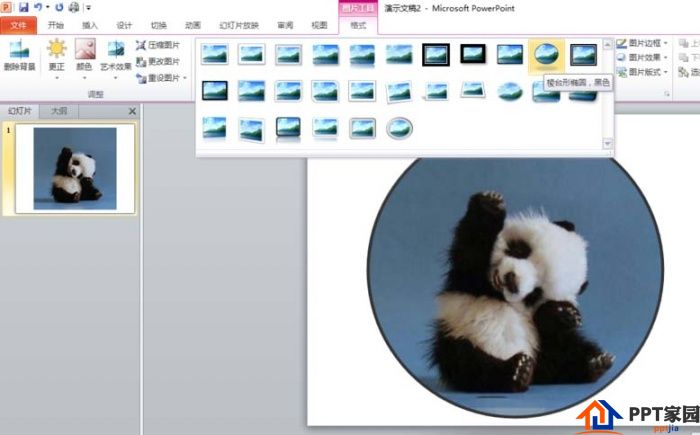Viewport: 700px width, 435px height.
Task: Switch to the 切换 (Transitions) ribbon tab
Action: (158, 25)
